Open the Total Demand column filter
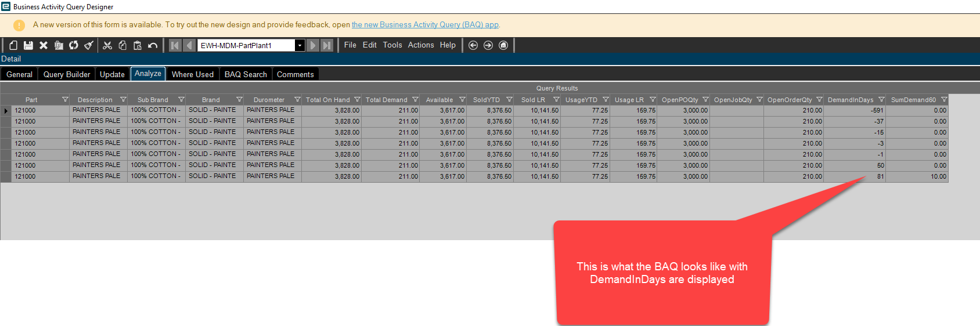Viewport: 980px width, 326px height. tap(415, 100)
